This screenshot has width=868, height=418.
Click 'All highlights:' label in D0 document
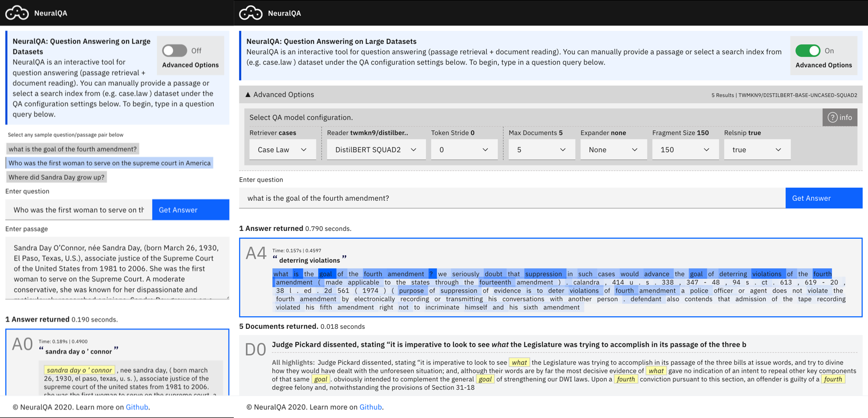293,362
